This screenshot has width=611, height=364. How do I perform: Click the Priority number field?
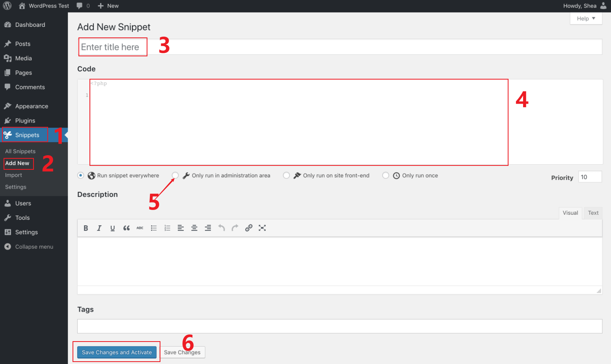(x=590, y=177)
